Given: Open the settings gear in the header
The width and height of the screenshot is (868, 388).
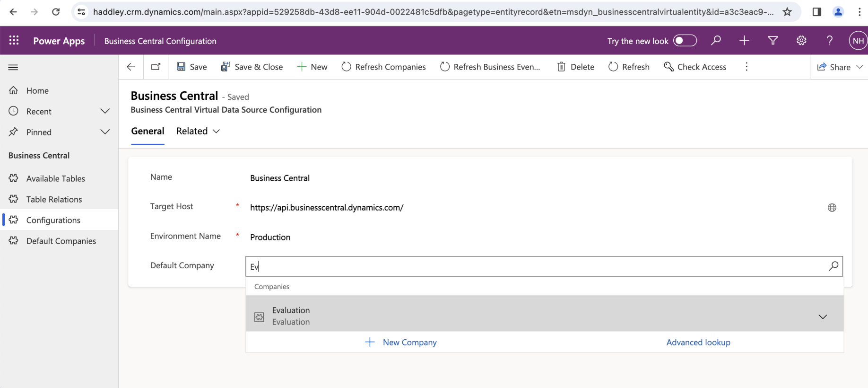Looking at the screenshot, I should pyautogui.click(x=801, y=41).
